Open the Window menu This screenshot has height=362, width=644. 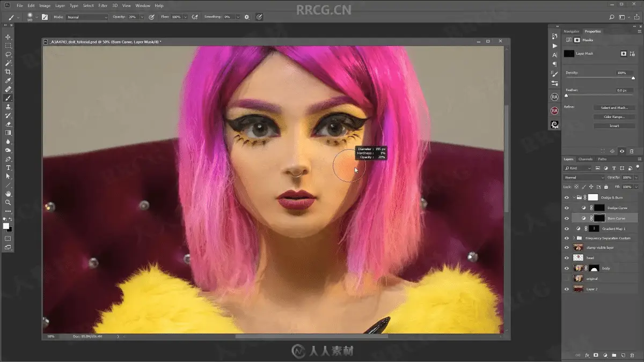pos(143,5)
